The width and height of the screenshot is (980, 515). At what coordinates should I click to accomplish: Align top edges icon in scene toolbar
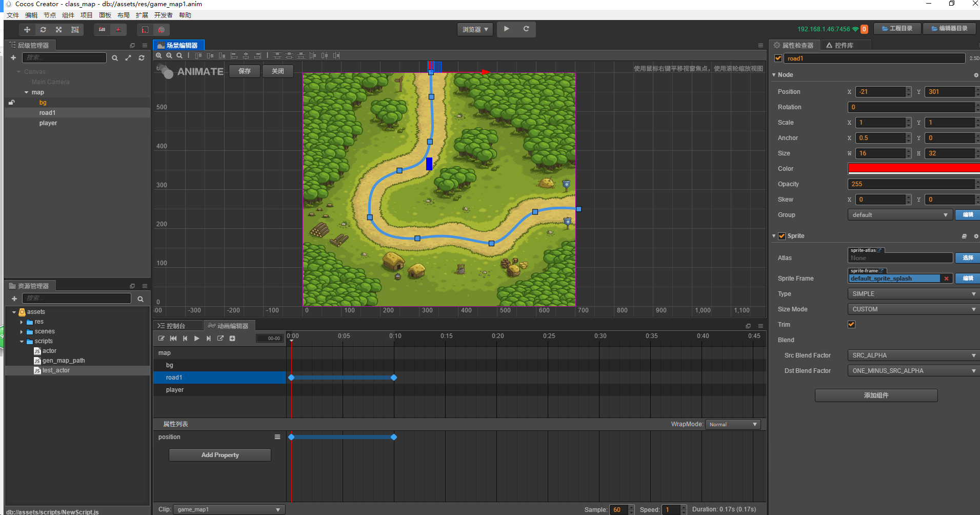pos(198,55)
